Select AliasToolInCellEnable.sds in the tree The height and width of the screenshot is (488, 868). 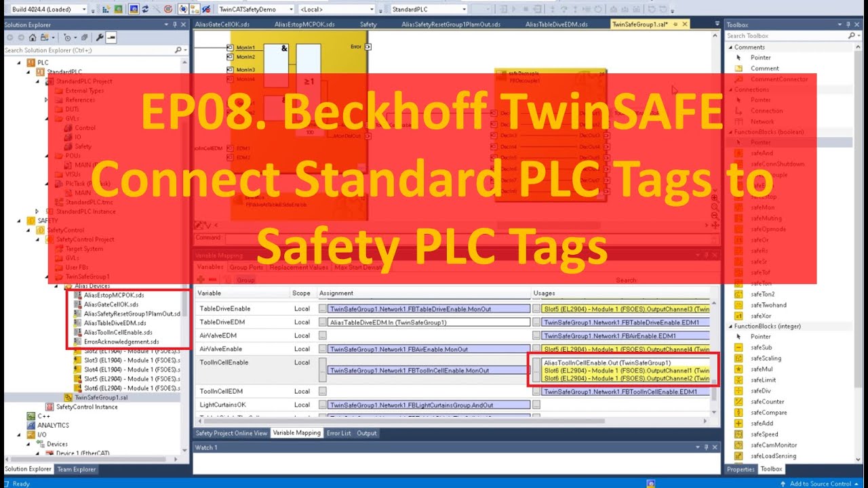pyautogui.click(x=117, y=332)
